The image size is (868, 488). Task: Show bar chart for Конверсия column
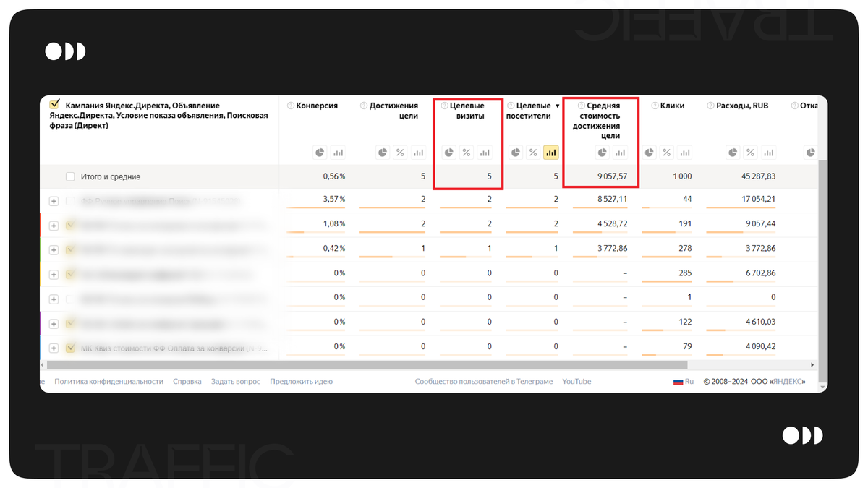338,153
